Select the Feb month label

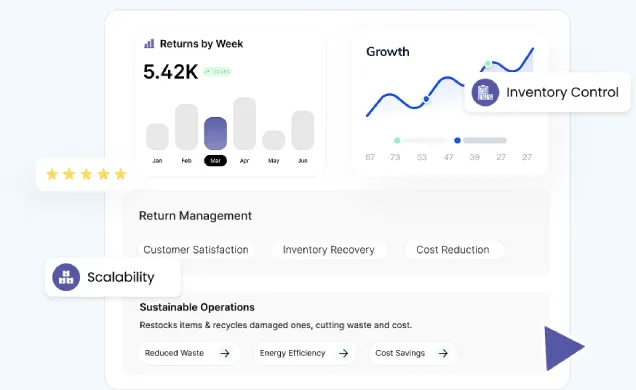coord(187,161)
